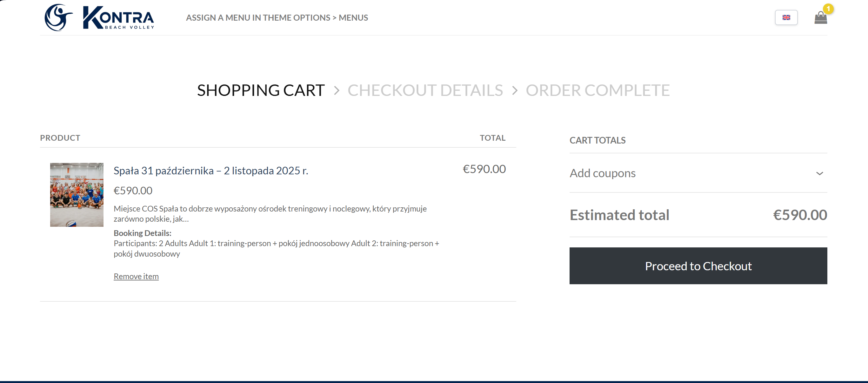868x383 pixels.
Task: Click the Remove item link
Action: tap(136, 276)
